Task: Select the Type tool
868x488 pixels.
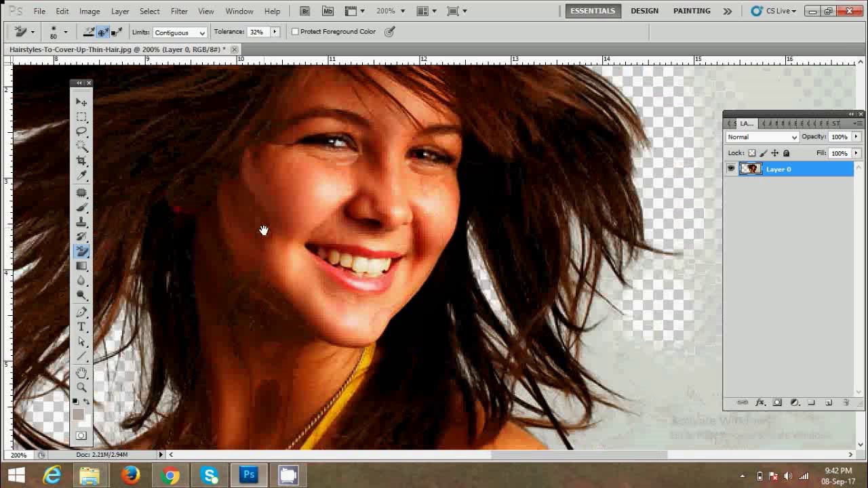Action: click(81, 327)
